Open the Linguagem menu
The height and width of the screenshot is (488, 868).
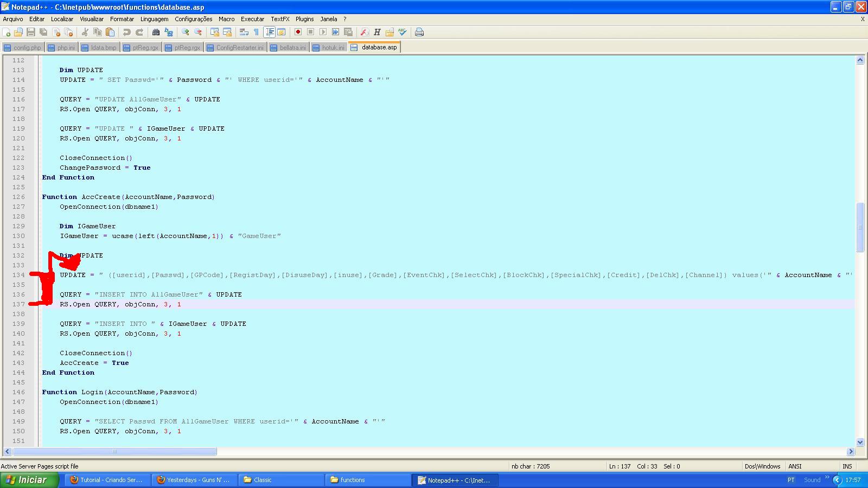[x=154, y=19]
